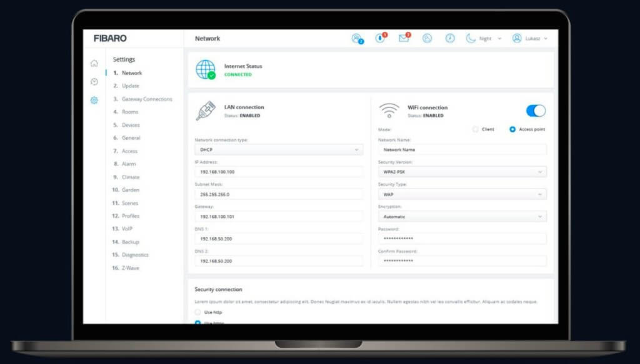Click the LAN connection cable icon

pyautogui.click(x=206, y=111)
